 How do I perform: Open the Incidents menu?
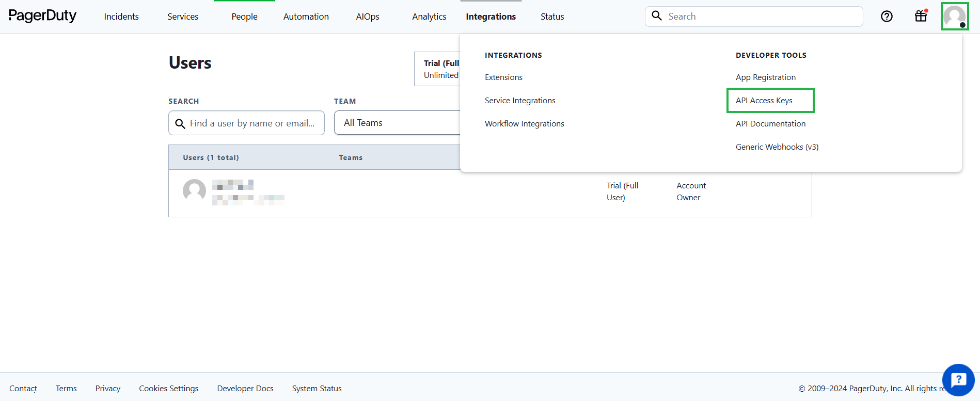(121, 17)
